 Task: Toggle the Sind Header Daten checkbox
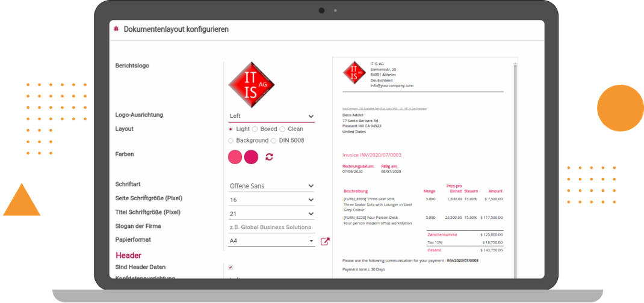tap(231, 267)
